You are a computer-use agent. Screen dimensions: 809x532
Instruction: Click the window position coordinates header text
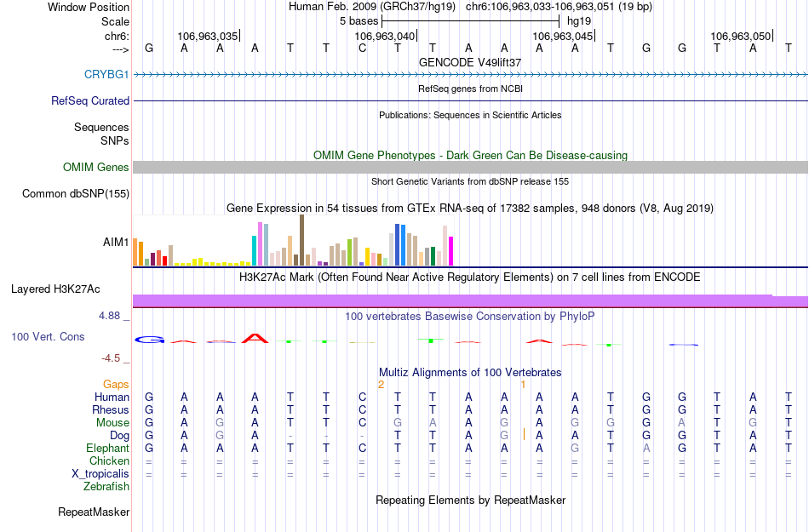pyautogui.click(x=470, y=7)
